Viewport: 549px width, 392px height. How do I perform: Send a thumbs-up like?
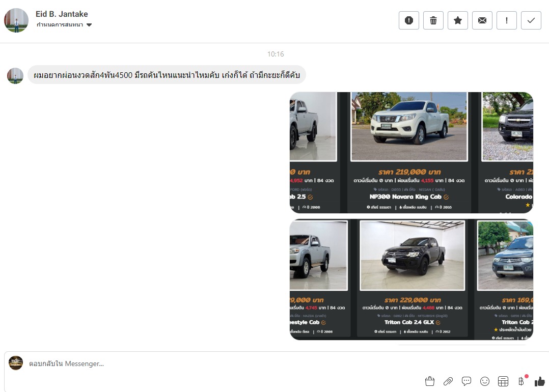(x=540, y=381)
